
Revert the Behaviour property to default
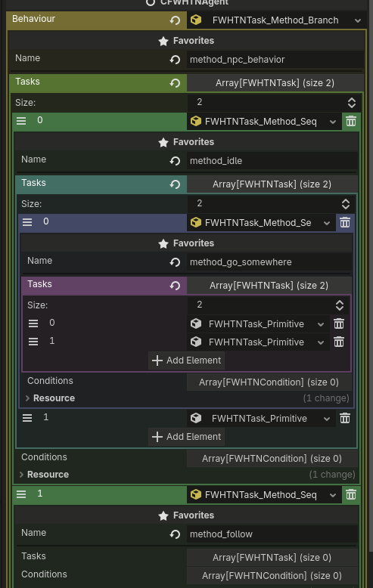click(175, 20)
